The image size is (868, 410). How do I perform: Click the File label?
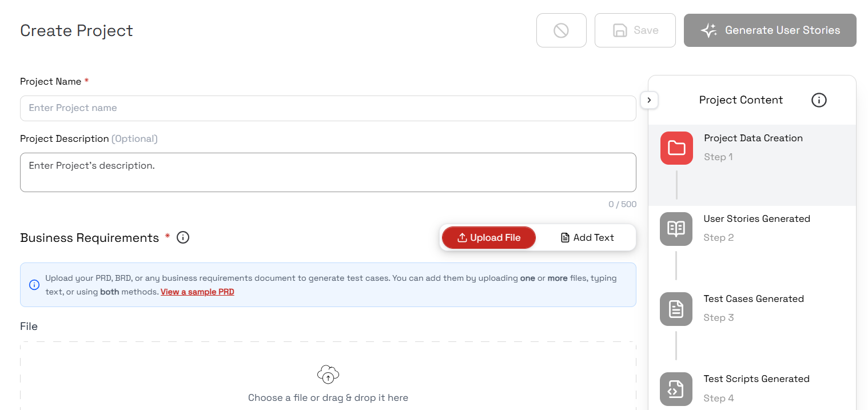pos(29,327)
